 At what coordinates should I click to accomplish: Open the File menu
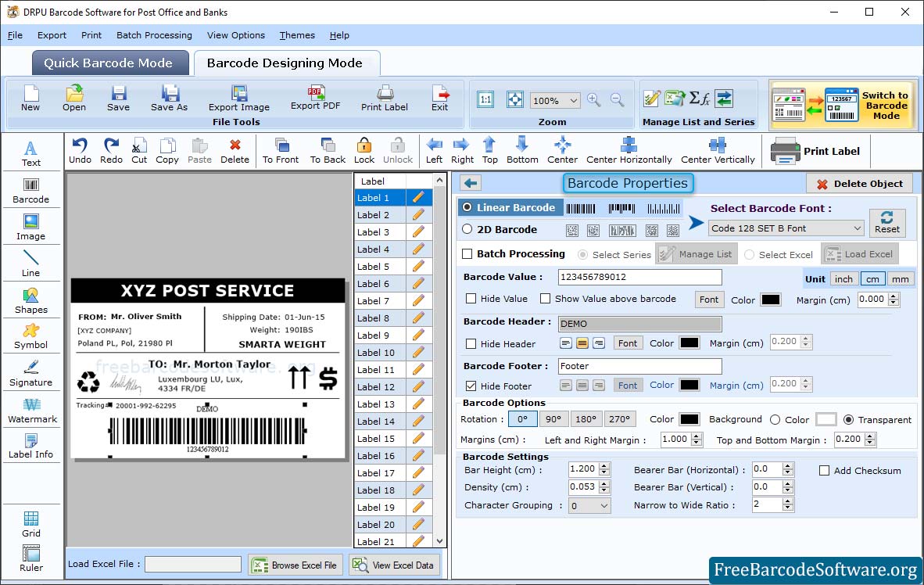click(x=16, y=34)
